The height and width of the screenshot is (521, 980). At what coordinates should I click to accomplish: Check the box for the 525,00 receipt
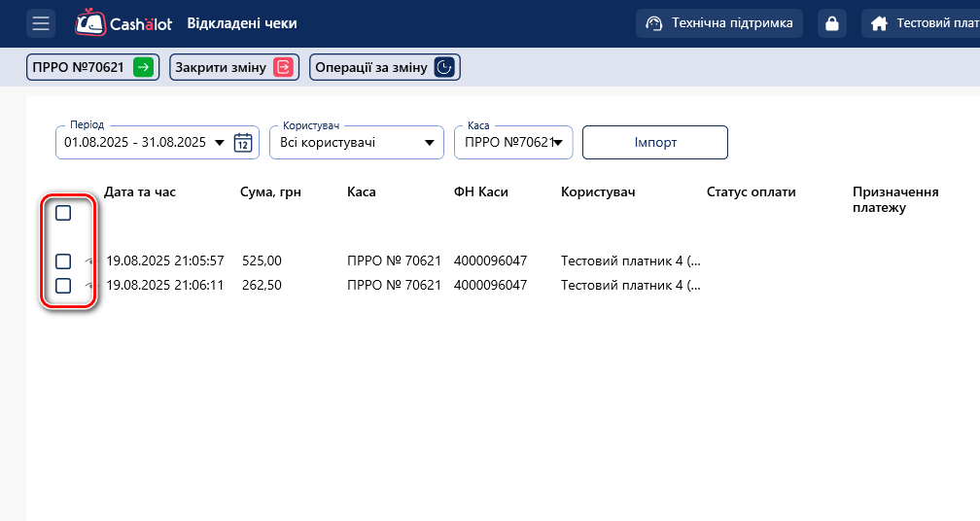point(63,261)
